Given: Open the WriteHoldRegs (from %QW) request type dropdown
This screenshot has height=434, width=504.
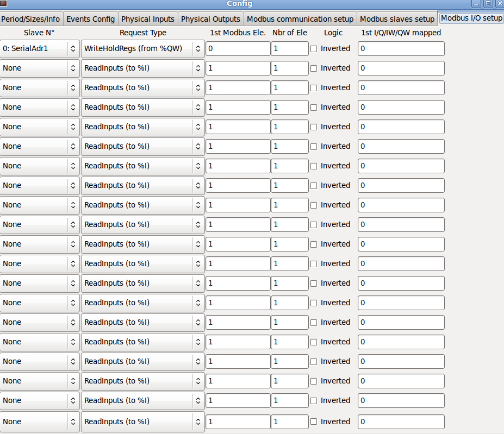Looking at the screenshot, I should 142,49.
